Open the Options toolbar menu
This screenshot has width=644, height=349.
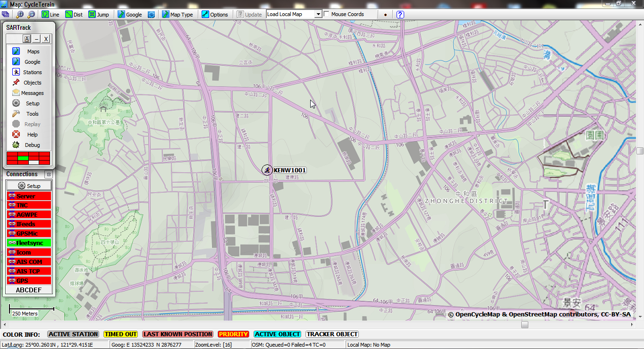[x=215, y=15]
